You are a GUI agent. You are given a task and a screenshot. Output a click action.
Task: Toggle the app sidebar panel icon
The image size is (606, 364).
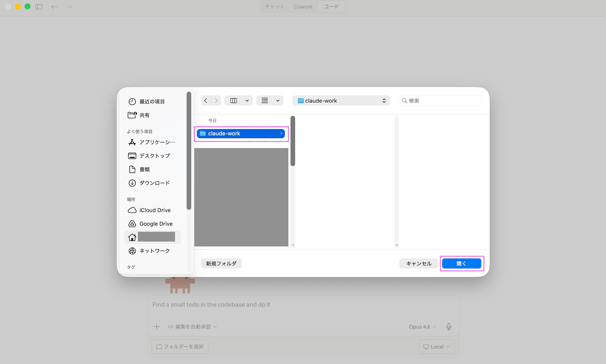click(39, 7)
